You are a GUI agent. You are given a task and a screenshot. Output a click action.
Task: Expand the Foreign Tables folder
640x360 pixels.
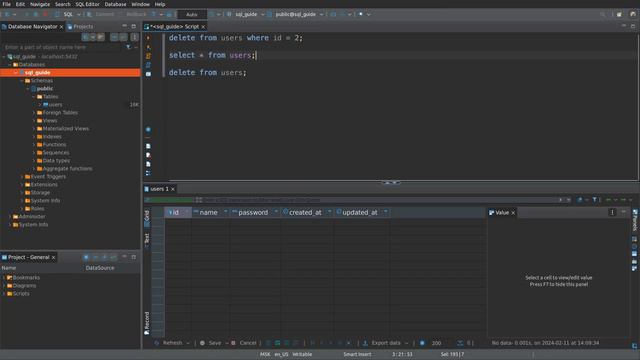point(34,113)
